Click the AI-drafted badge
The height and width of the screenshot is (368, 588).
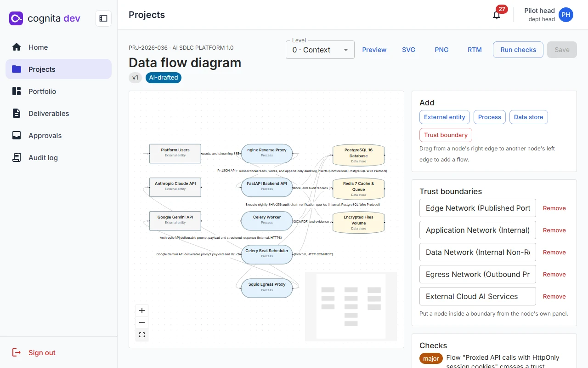(x=164, y=78)
